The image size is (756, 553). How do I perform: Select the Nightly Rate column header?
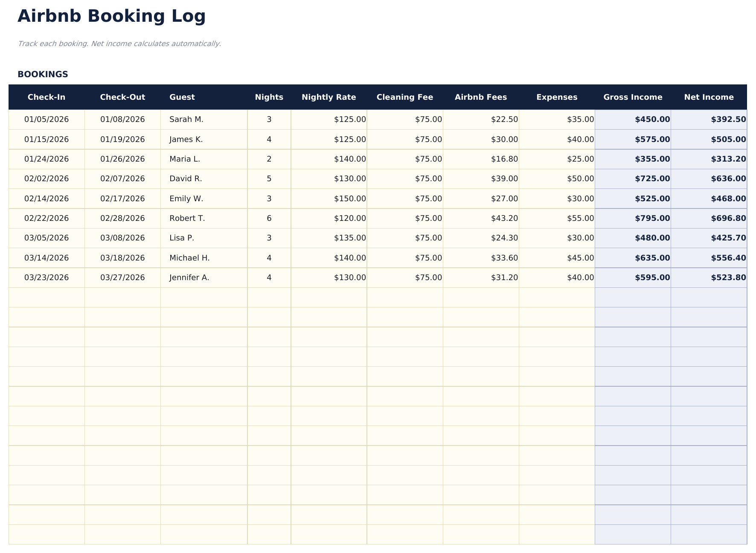(329, 97)
